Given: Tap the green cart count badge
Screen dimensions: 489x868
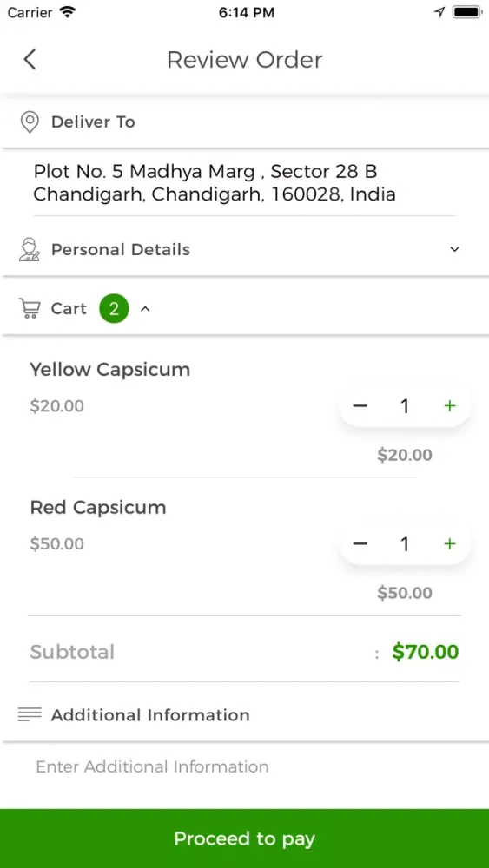Looking at the screenshot, I should tap(114, 309).
